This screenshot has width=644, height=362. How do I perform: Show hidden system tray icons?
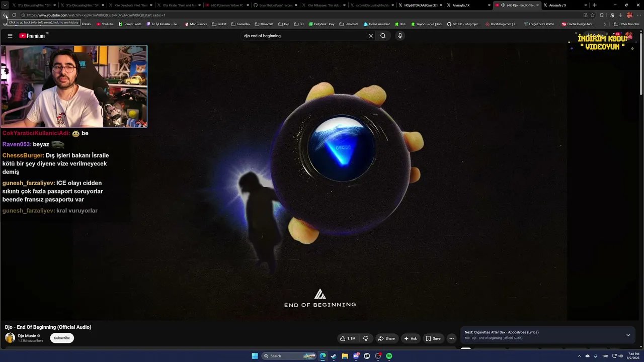[x=579, y=356]
